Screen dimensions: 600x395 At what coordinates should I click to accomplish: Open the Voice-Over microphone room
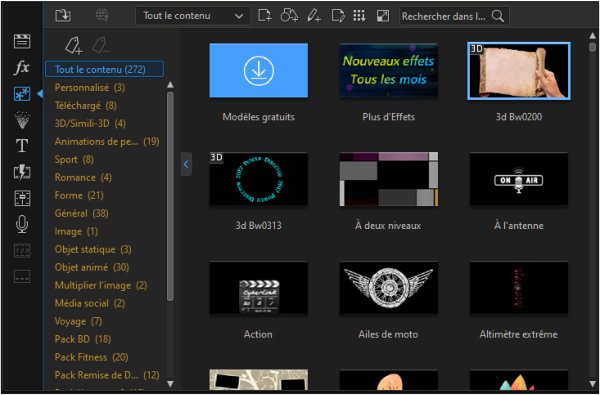click(22, 224)
